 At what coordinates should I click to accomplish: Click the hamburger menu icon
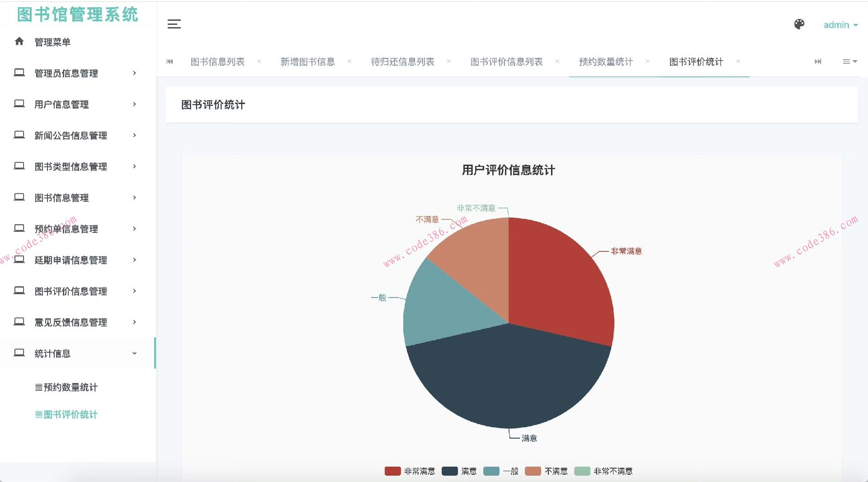click(174, 24)
